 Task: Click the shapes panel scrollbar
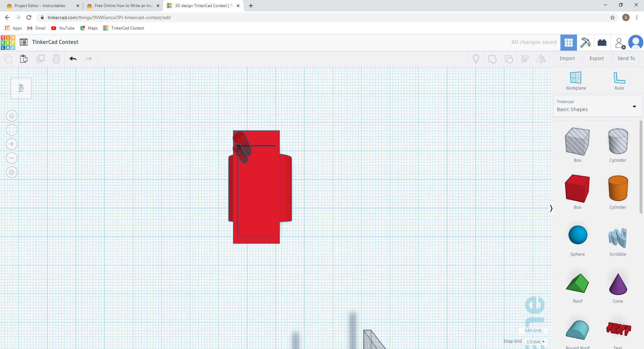coord(641,167)
